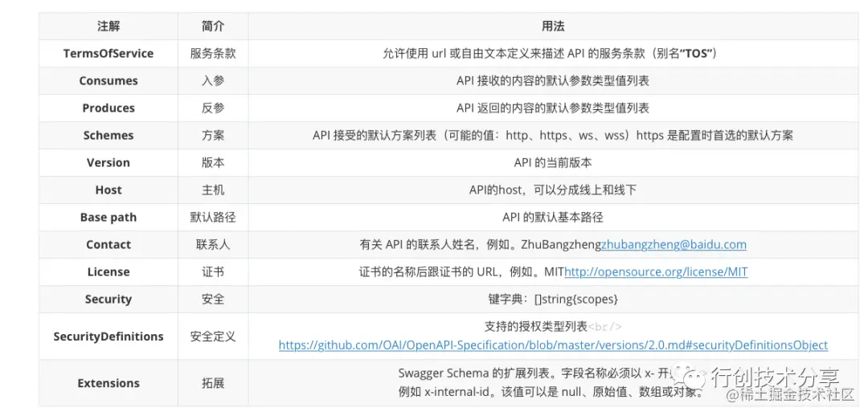This screenshot has width=868, height=416.
Task: Click the 服务条款 cell
Action: (213, 54)
